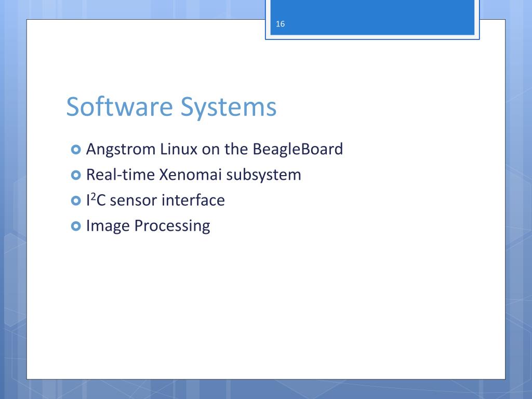This screenshot has width=532, height=399.
Task: Select the bullet icon beside Image Processing
Action: 76,226
